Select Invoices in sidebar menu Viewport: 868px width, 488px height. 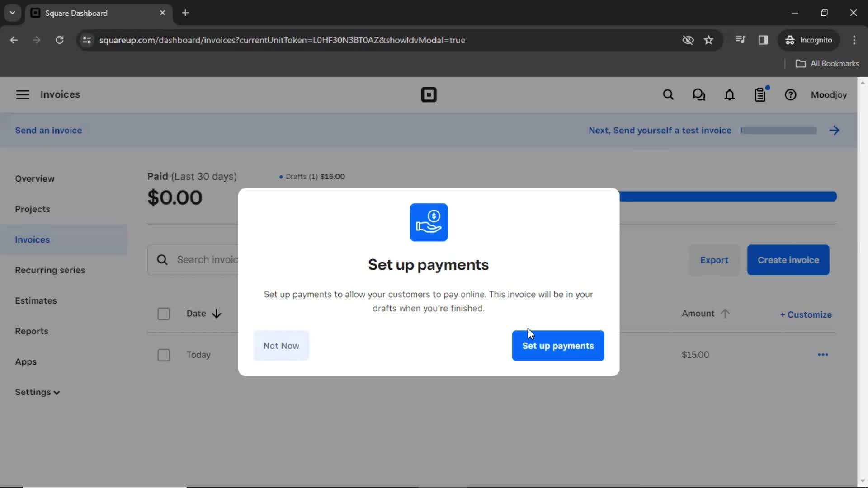pyautogui.click(x=32, y=239)
